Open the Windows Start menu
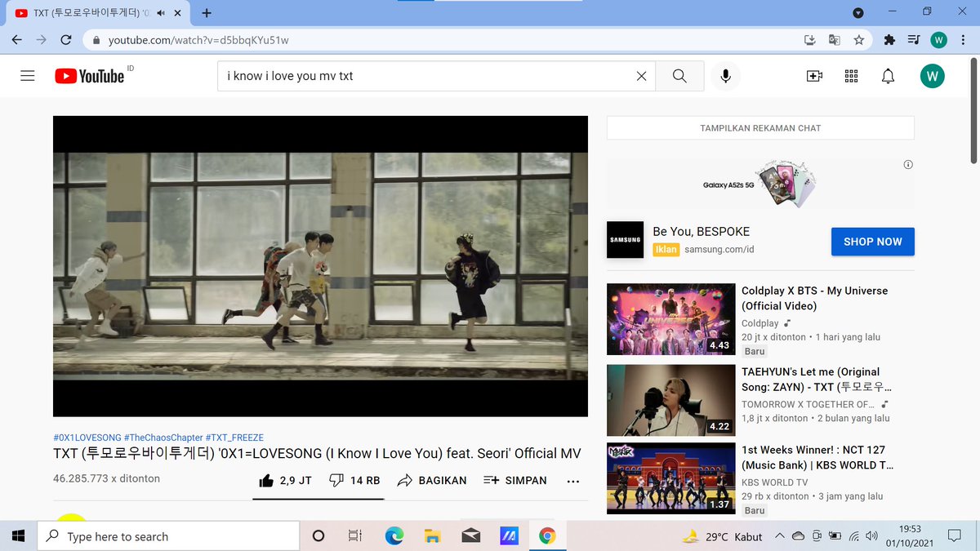Screen dimensions: 980x551 pos(17,536)
